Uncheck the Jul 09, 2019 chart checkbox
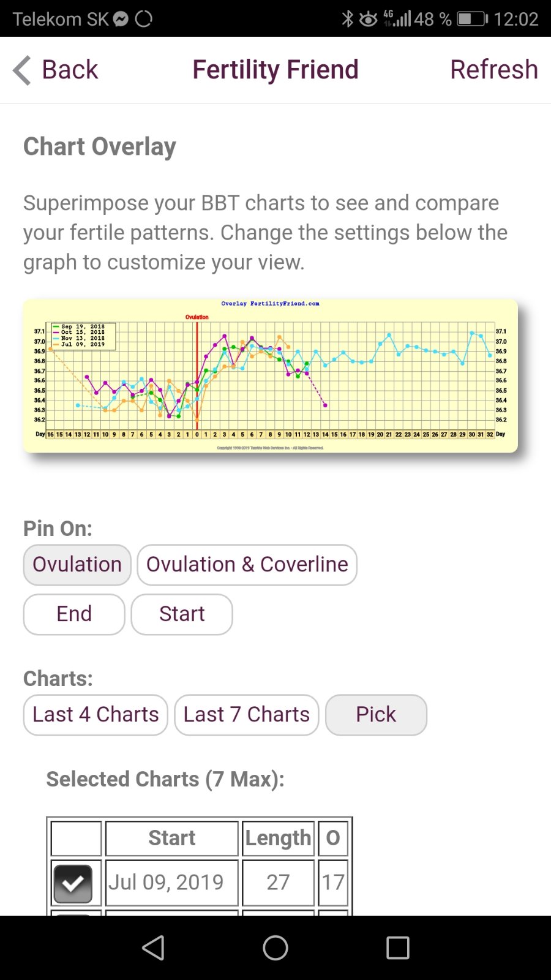Image resolution: width=551 pixels, height=980 pixels. [x=73, y=883]
